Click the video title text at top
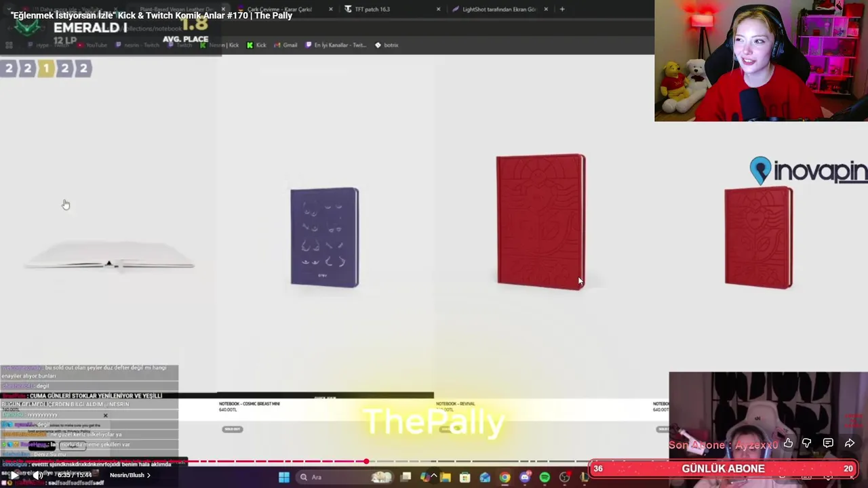868x488 pixels. click(151, 16)
